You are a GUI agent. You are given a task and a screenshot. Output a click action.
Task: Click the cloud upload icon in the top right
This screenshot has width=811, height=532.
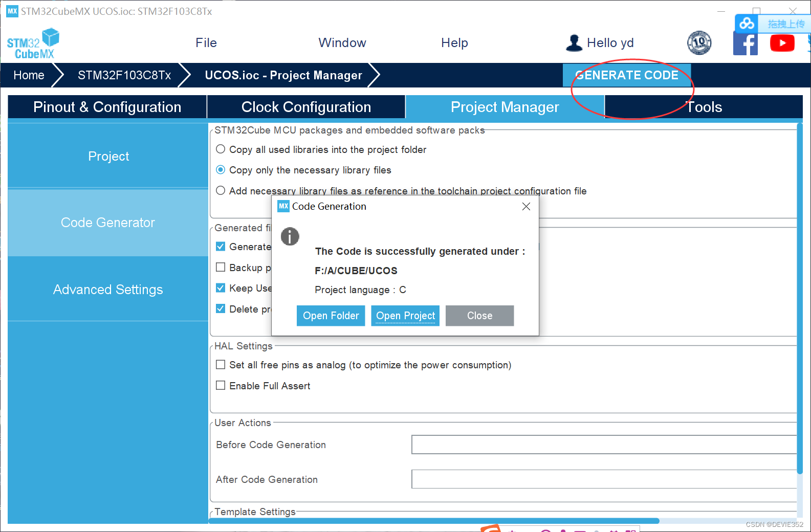tap(747, 24)
